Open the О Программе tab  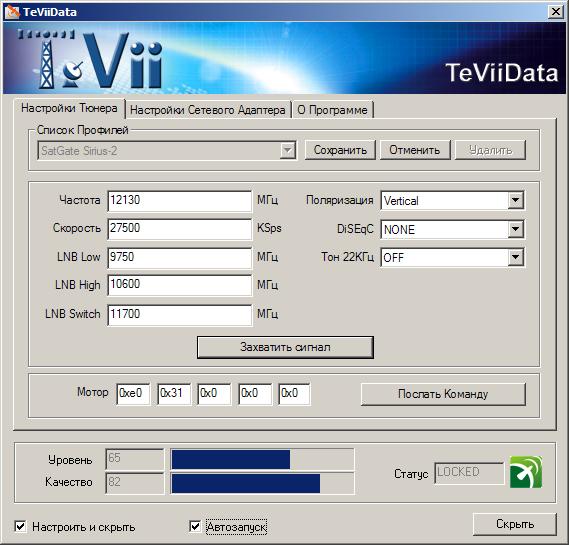tap(332, 110)
